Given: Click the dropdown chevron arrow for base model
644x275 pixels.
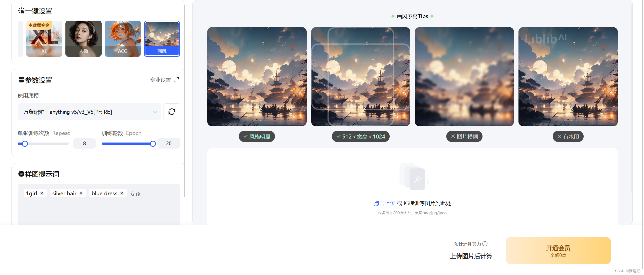Looking at the screenshot, I should click(155, 112).
